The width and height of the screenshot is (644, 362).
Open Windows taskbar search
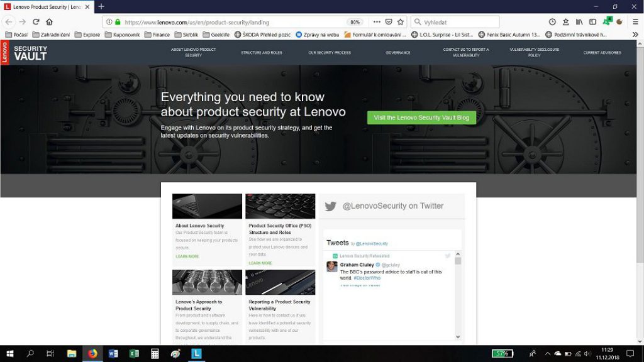pos(30,353)
